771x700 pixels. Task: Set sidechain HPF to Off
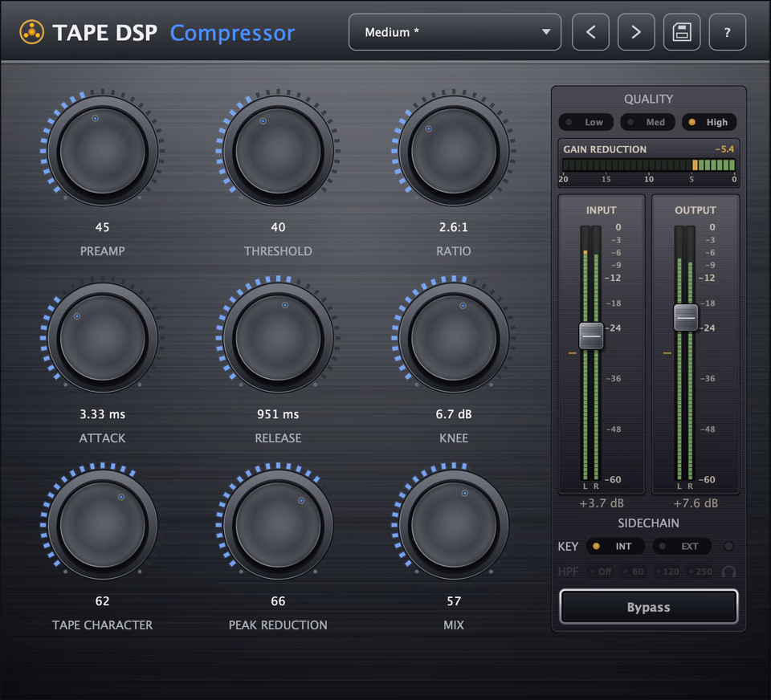(601, 572)
